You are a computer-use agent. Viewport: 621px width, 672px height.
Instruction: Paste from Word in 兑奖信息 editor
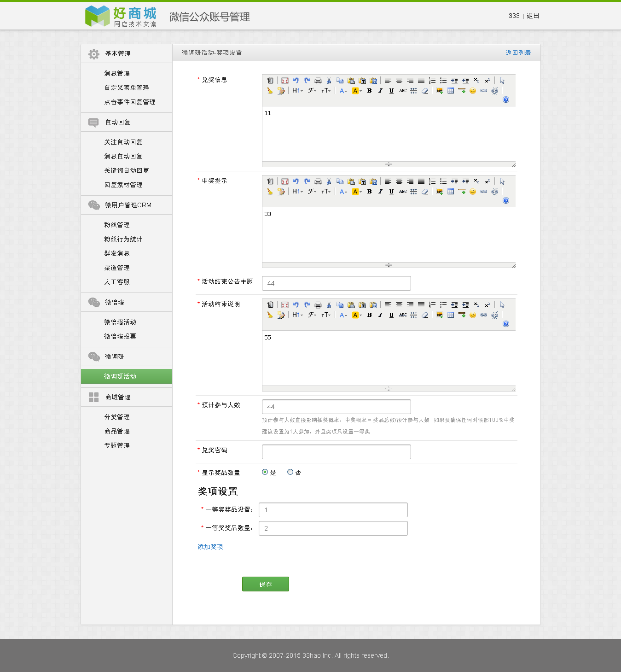pyautogui.click(x=373, y=81)
